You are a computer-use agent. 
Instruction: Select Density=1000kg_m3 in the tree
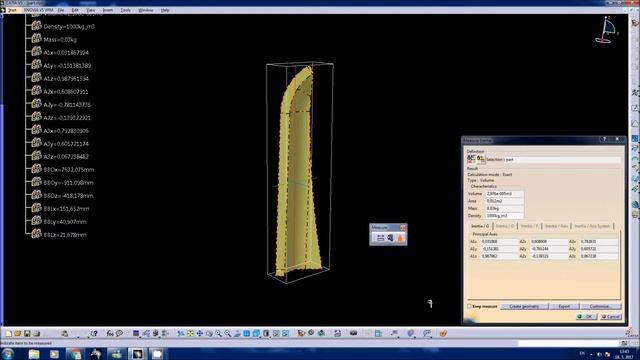(x=69, y=27)
